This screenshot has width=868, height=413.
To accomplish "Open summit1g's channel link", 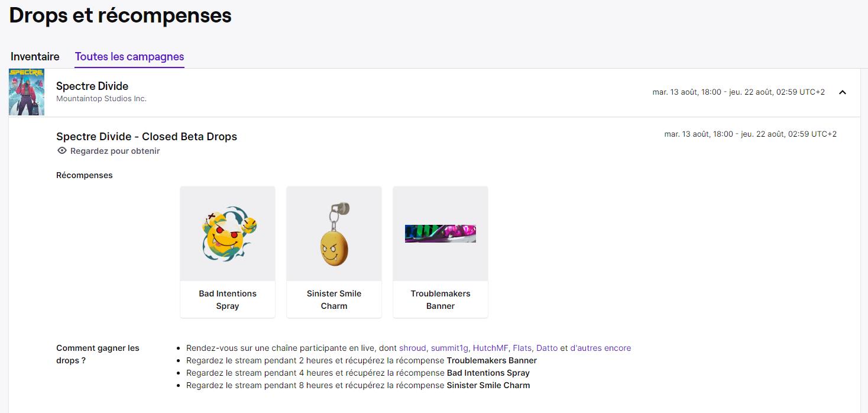I will click(x=450, y=348).
